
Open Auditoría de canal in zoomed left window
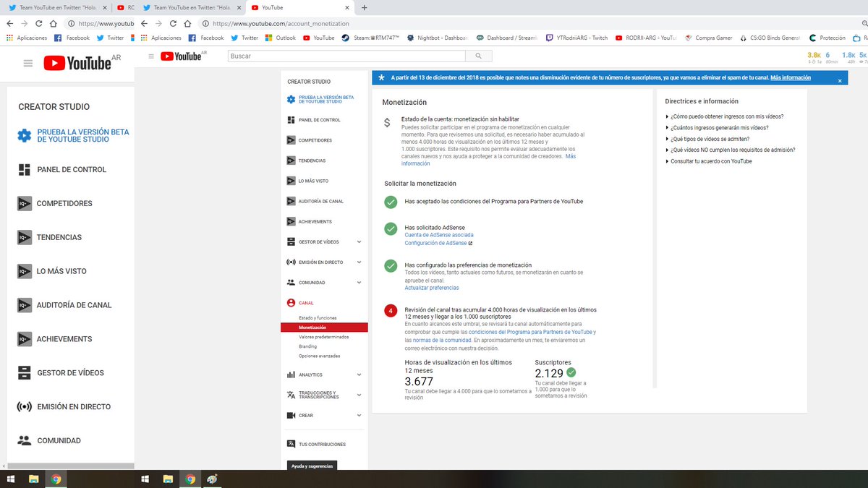click(65, 305)
